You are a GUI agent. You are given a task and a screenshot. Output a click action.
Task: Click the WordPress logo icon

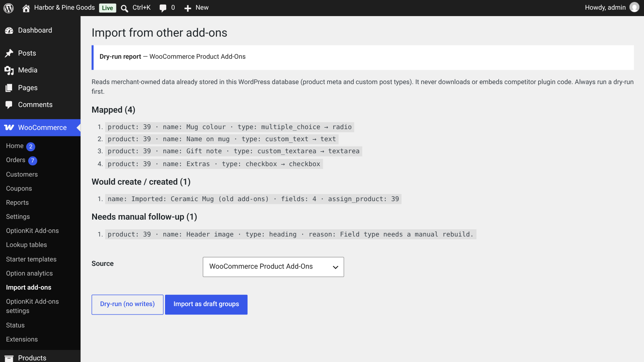pos(8,8)
